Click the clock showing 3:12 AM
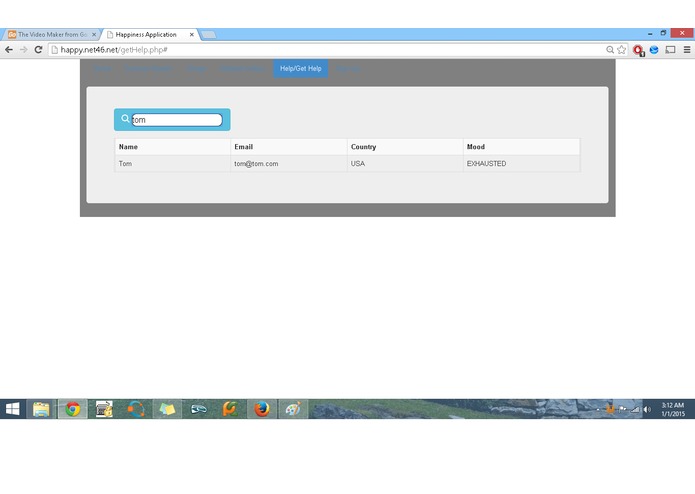The height and width of the screenshot is (494, 695). point(673,409)
